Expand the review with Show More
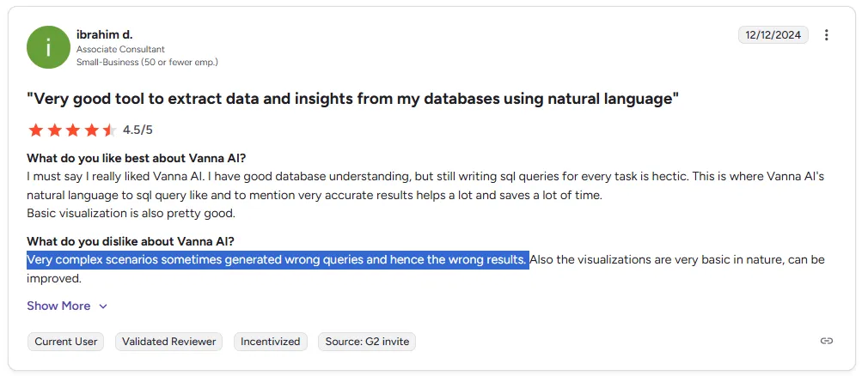868x376 pixels. (x=58, y=306)
